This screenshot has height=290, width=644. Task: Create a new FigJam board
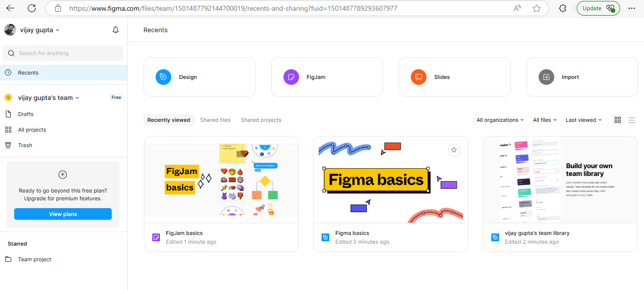(327, 77)
